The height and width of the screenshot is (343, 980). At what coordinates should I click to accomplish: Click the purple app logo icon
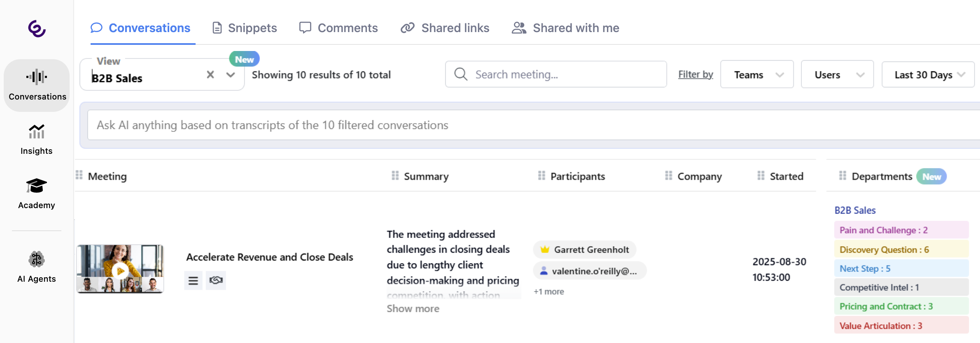[x=37, y=28]
